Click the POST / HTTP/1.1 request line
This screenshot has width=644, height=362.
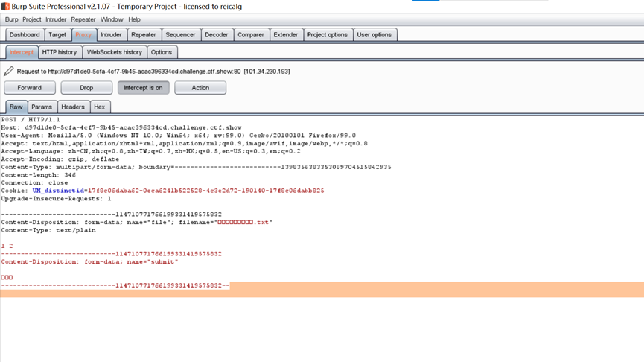pyautogui.click(x=31, y=120)
